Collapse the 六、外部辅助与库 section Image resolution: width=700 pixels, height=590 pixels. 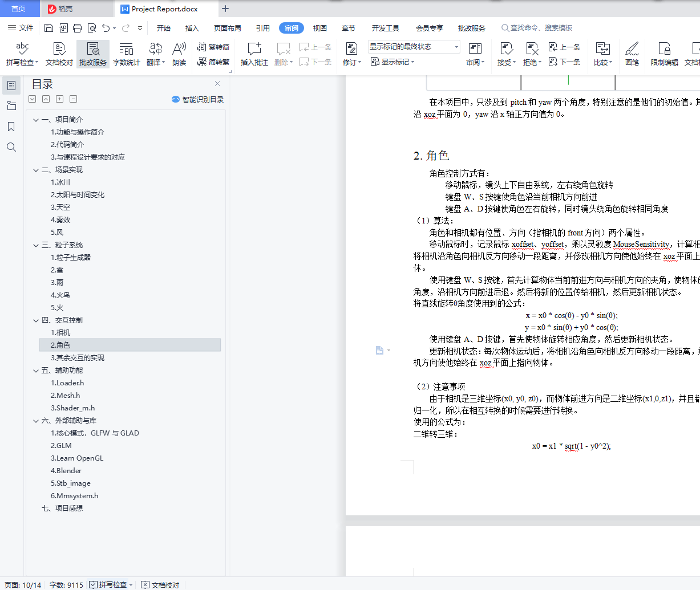pyautogui.click(x=36, y=421)
